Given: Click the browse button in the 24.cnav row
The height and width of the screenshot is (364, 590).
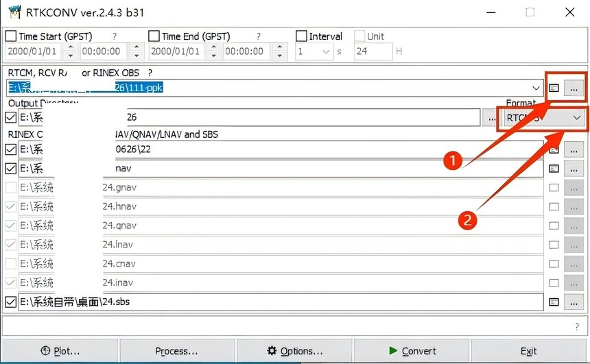Looking at the screenshot, I should click(x=574, y=264).
